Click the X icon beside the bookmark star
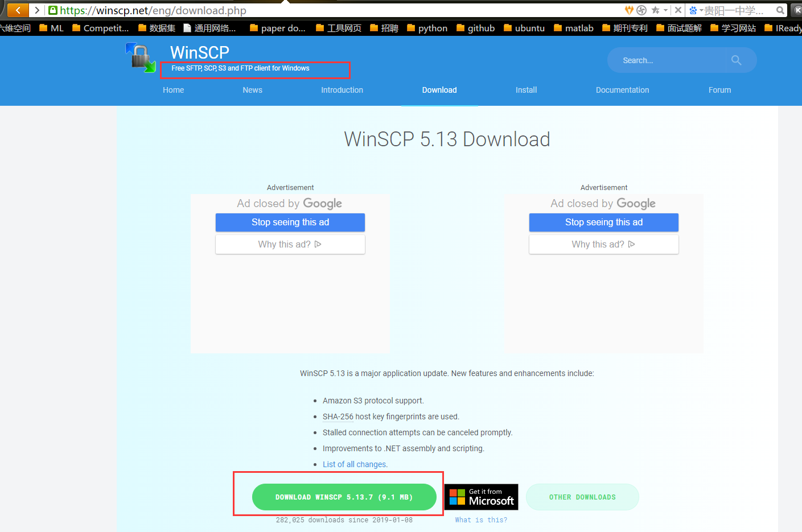This screenshot has width=802, height=532. click(678, 10)
